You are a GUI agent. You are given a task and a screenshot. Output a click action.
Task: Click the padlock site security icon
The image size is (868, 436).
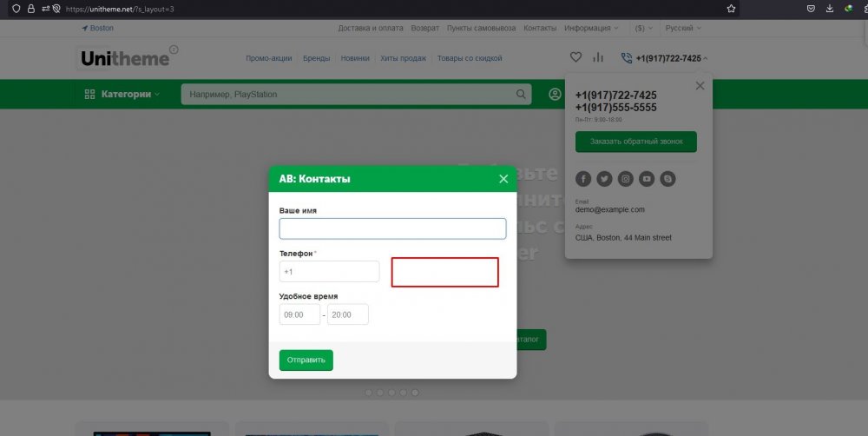point(30,9)
